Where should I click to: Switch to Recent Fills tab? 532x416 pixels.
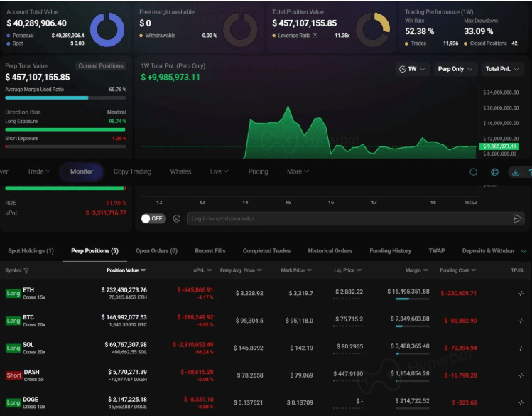click(x=210, y=251)
